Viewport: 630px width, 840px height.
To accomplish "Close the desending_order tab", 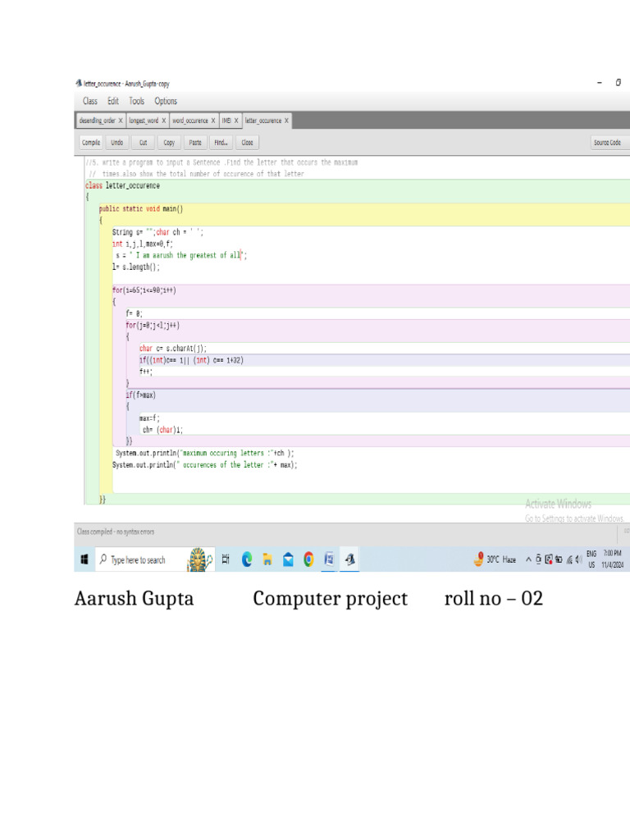I will tap(121, 121).
